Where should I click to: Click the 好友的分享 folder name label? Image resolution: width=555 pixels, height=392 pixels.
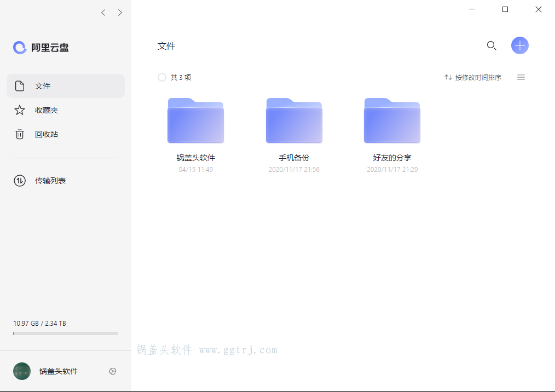click(392, 158)
